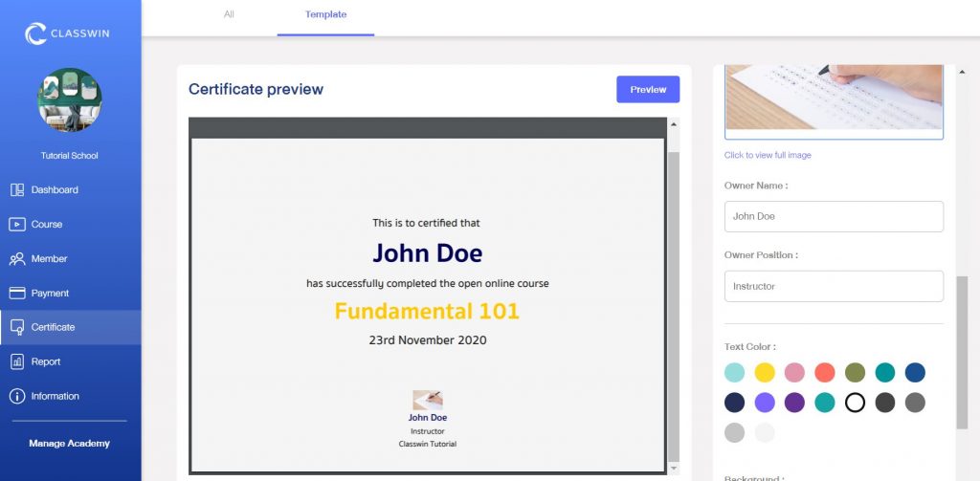Screen dimensions: 980x481
Task: Click 'Click to view full image' link
Action: point(768,155)
